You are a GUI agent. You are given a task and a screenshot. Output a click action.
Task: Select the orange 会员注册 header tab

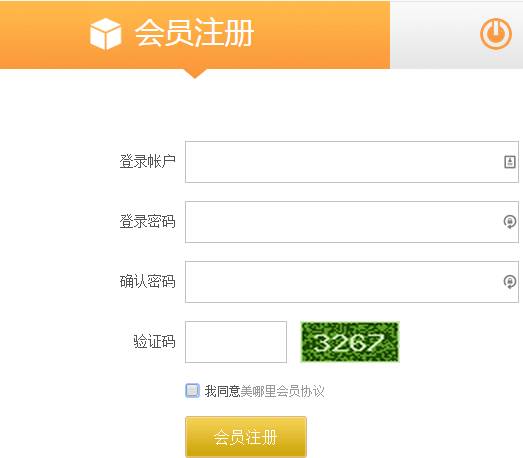tap(195, 34)
